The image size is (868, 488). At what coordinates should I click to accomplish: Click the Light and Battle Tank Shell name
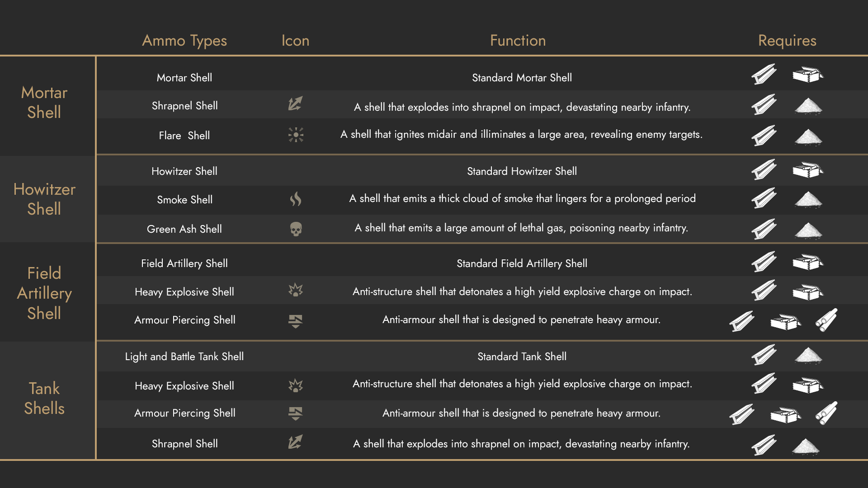click(x=184, y=357)
